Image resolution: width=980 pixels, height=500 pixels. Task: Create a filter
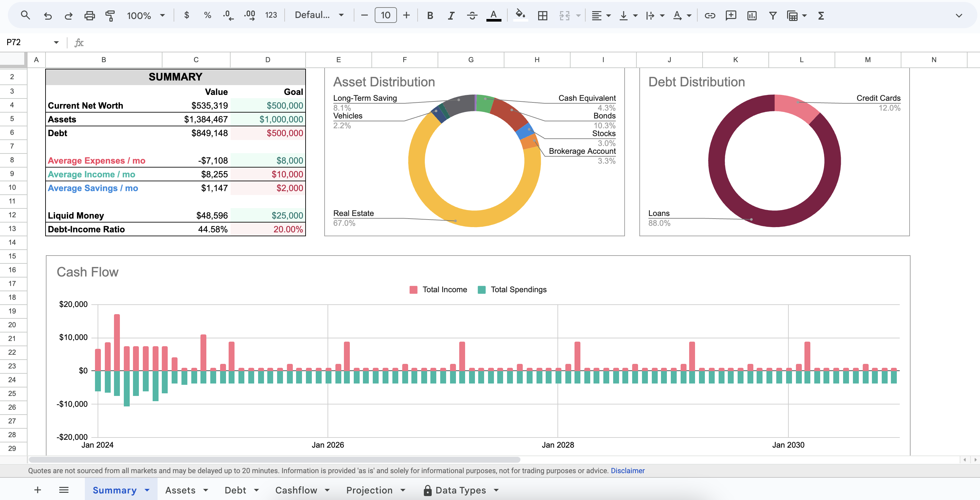(x=773, y=16)
